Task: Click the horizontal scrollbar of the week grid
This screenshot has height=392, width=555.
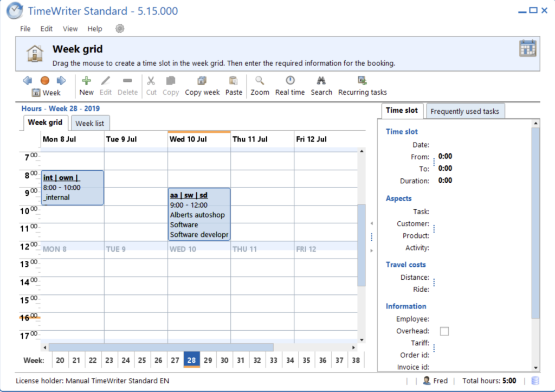Action: pyautogui.click(x=162, y=347)
